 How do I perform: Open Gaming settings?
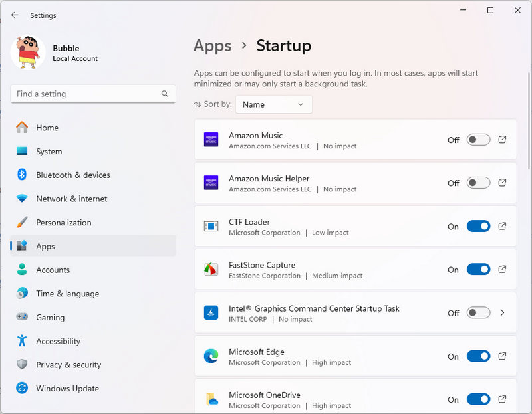(x=93, y=318)
